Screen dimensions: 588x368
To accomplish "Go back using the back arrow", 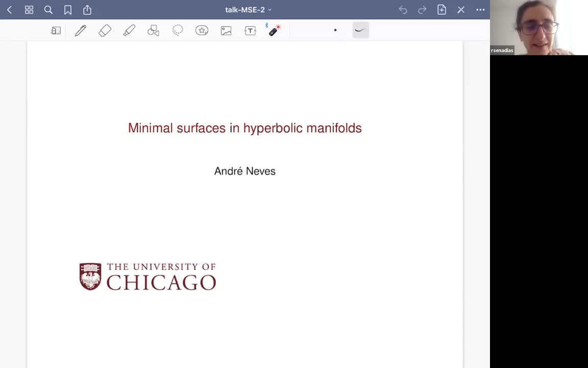I will coord(9,10).
